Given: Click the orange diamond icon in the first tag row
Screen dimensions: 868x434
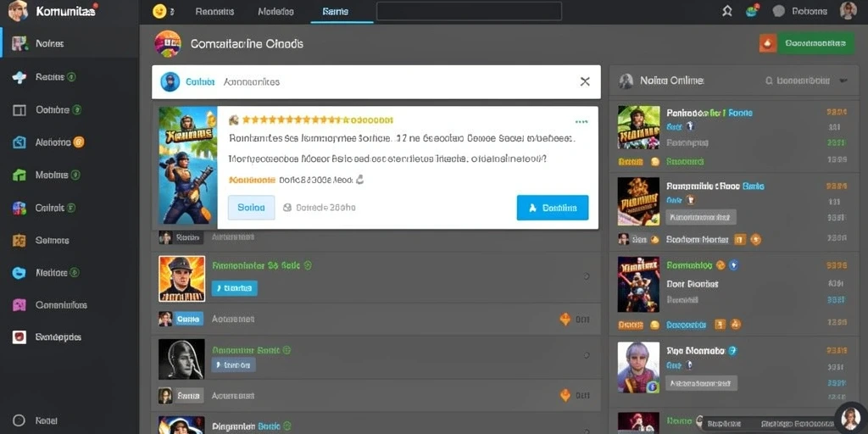Looking at the screenshot, I should coord(565,319).
